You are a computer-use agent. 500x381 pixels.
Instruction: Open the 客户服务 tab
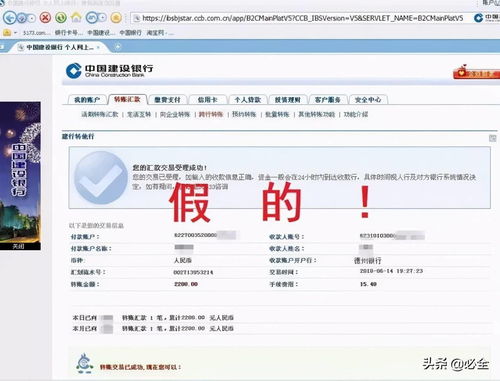coord(328,100)
